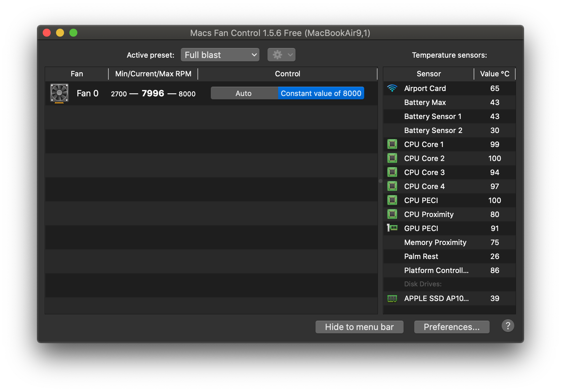Click the CPU PECI chip icon
The width and height of the screenshot is (561, 392).
(x=392, y=200)
